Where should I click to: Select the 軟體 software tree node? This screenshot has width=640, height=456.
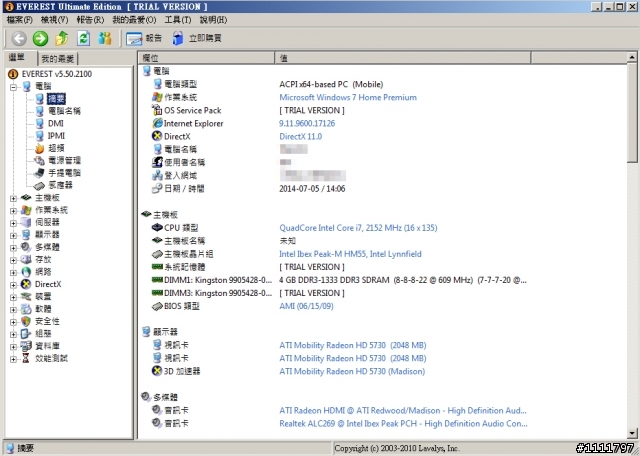click(43, 309)
